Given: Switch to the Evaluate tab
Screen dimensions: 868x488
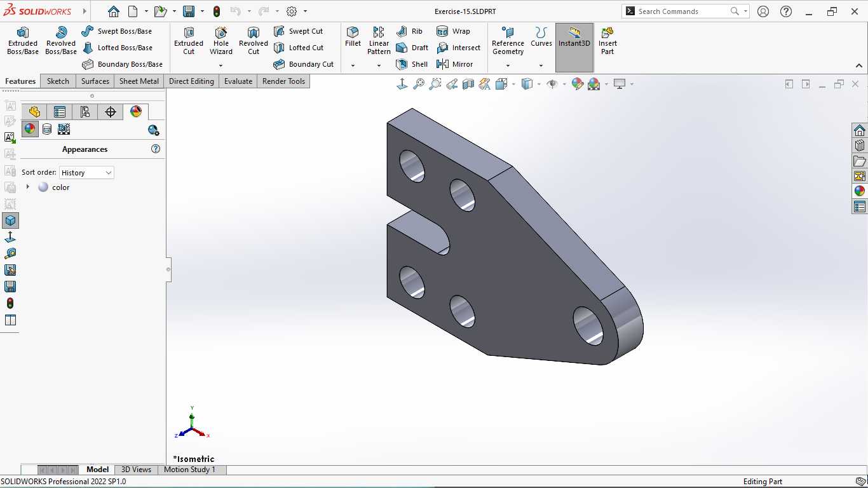Looking at the screenshot, I should click(238, 81).
